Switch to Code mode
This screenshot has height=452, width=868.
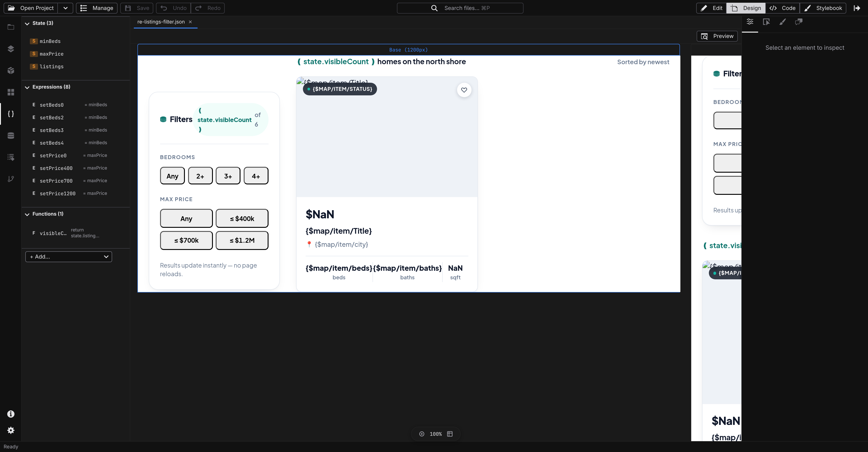pyautogui.click(x=782, y=8)
